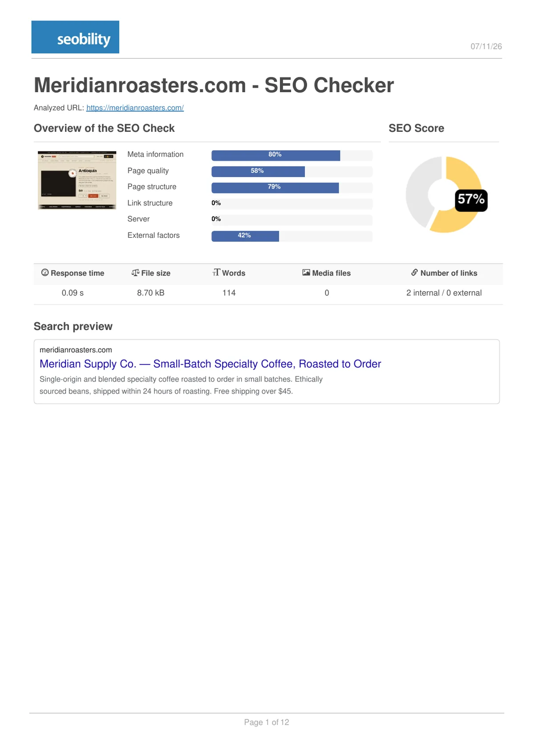This screenshot has height=756, width=534.
Task: Click the Link structure 0% bar
Action: 292,203
